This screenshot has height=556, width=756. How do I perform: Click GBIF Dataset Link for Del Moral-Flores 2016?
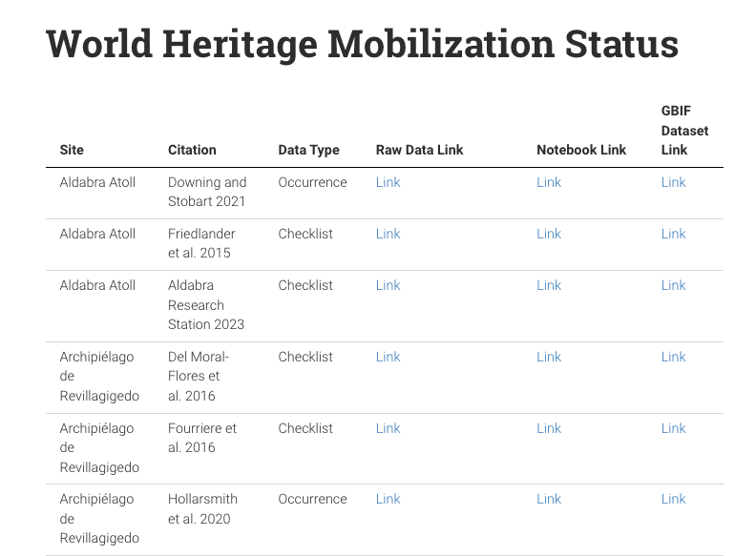coord(673,357)
